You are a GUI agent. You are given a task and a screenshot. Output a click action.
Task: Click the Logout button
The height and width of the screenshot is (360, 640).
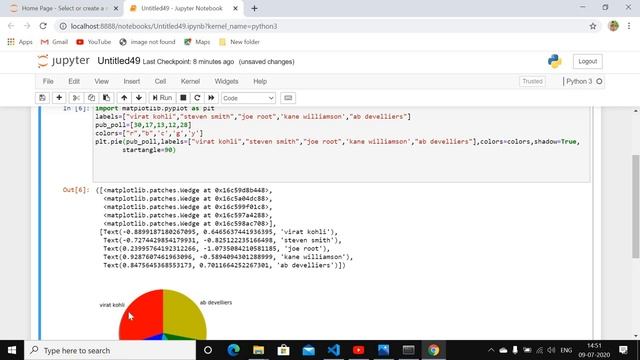tap(587, 61)
